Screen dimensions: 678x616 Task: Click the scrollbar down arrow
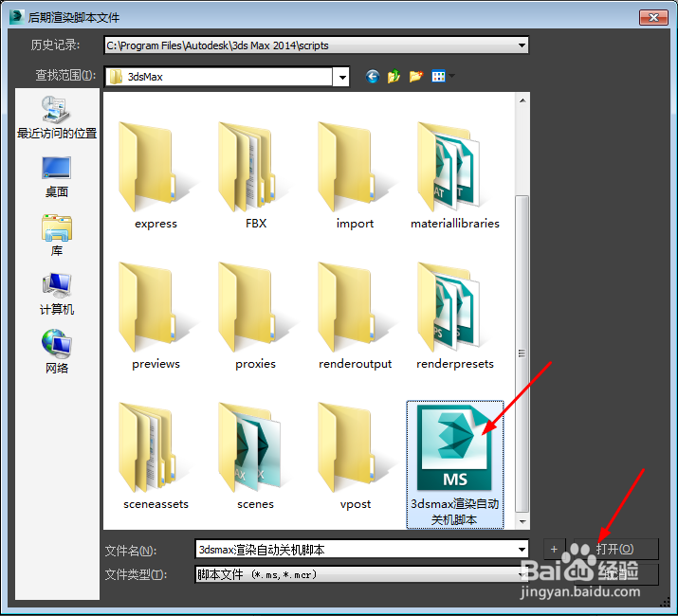522,522
